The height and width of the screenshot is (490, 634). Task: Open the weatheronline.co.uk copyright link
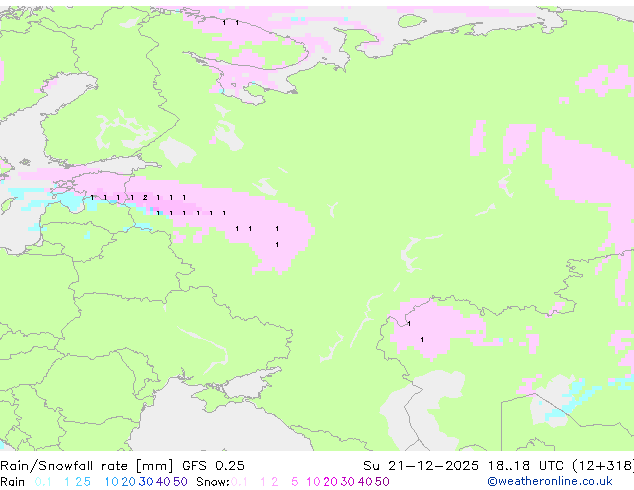pos(550,482)
